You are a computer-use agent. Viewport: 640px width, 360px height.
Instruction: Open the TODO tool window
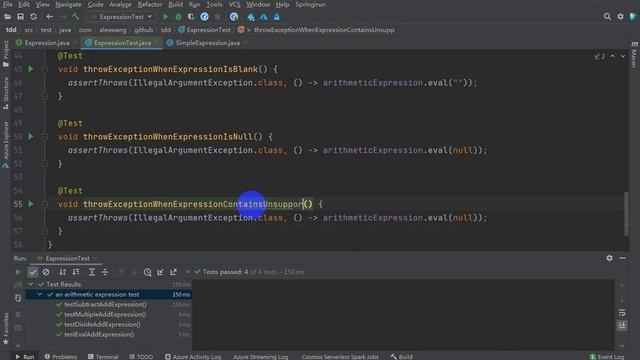pos(141,356)
